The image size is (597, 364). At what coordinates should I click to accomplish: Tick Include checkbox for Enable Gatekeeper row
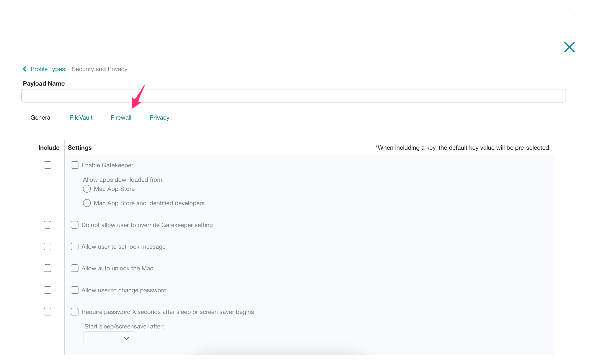pos(47,165)
